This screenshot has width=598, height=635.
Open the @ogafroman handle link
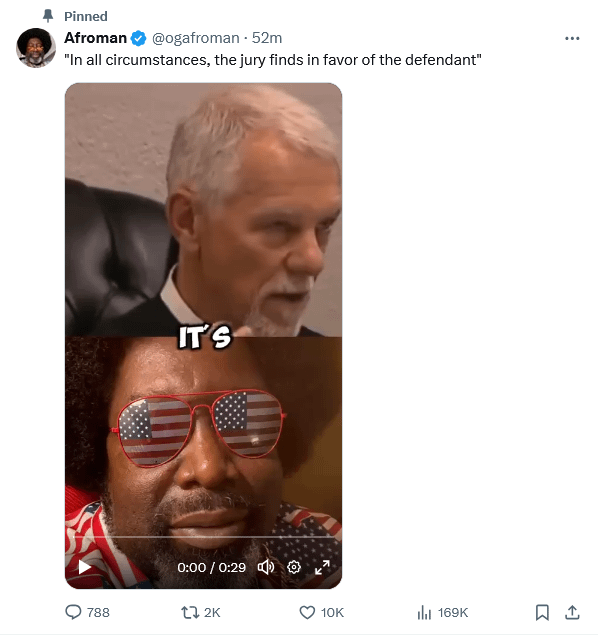[196, 38]
